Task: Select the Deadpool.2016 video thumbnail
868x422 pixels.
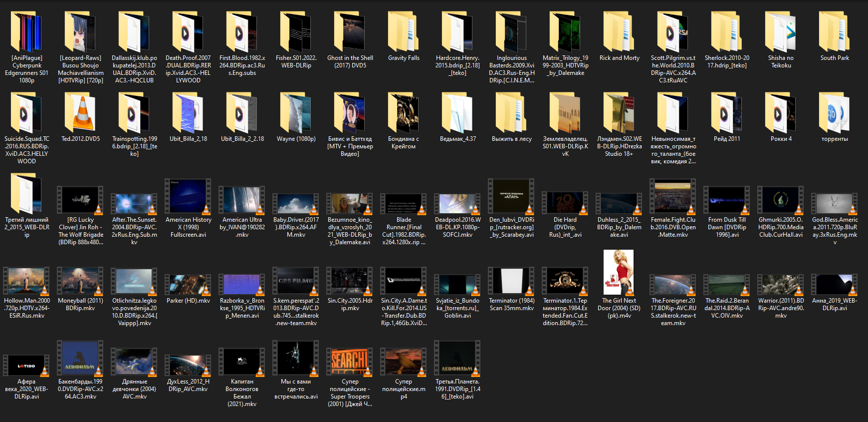Action: point(457,204)
